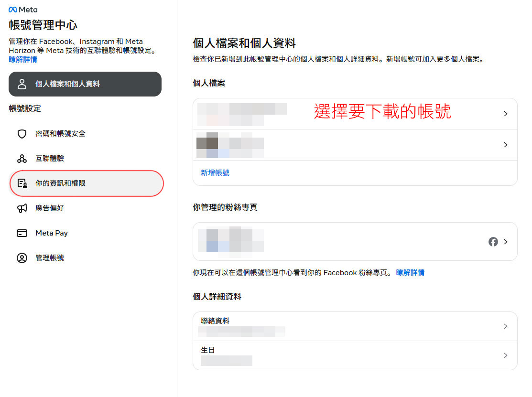Viewport: 532px width, 397px height.
Task: Go to 互聯體驗
Action: click(x=85, y=158)
